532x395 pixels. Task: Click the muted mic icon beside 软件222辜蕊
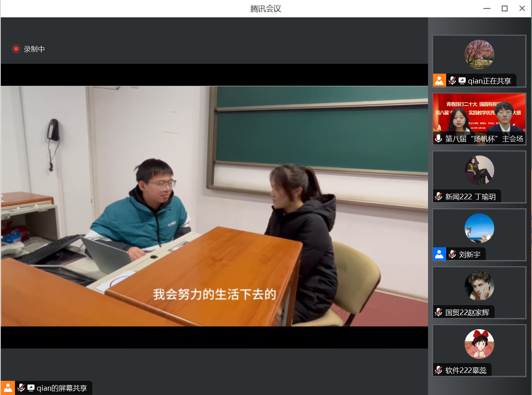(438, 370)
